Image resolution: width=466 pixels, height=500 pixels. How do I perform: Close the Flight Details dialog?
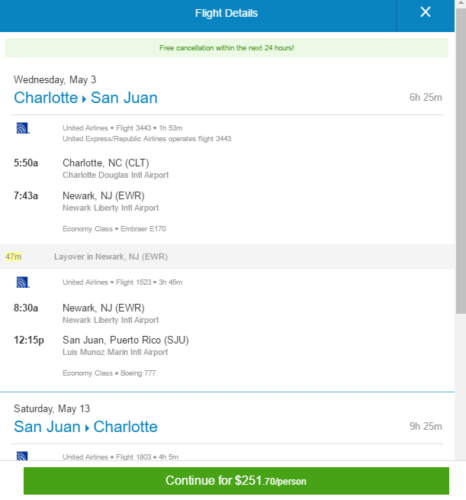(x=425, y=12)
